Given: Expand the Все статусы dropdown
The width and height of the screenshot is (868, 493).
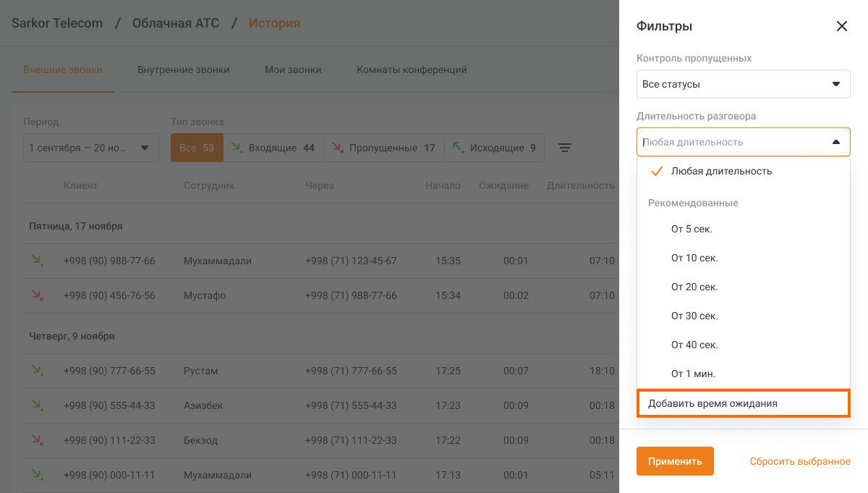Looking at the screenshot, I should tap(743, 84).
